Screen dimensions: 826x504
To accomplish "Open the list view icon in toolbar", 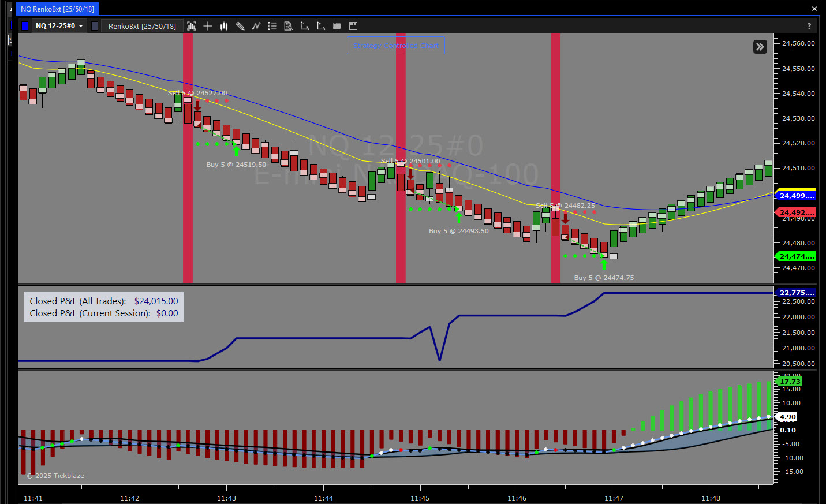I will 272,26.
